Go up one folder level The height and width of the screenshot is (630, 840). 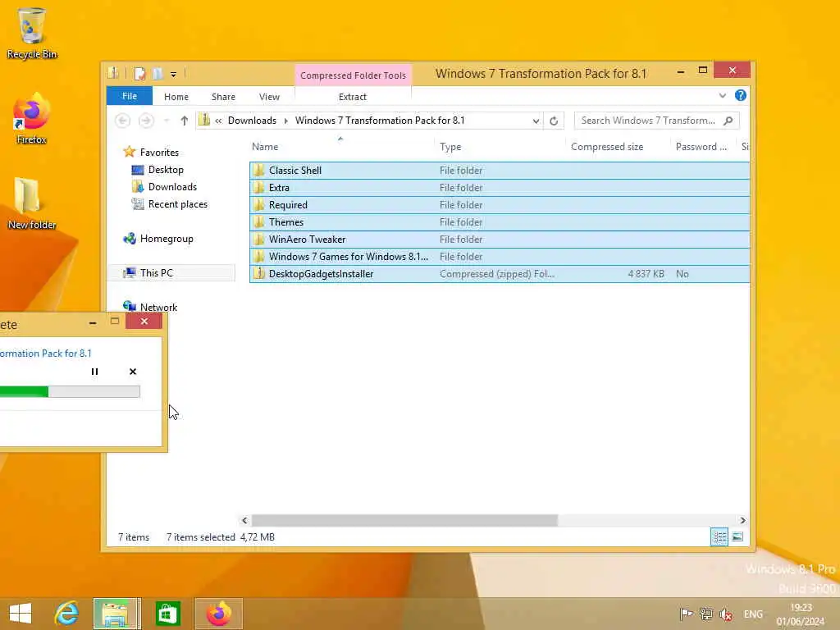[x=185, y=121]
